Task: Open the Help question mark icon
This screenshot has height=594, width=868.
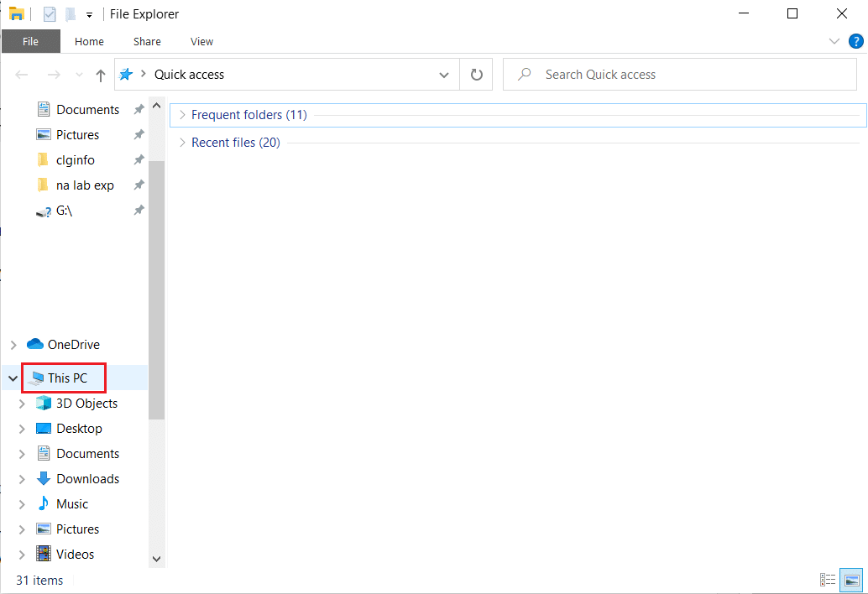Action: click(x=855, y=41)
